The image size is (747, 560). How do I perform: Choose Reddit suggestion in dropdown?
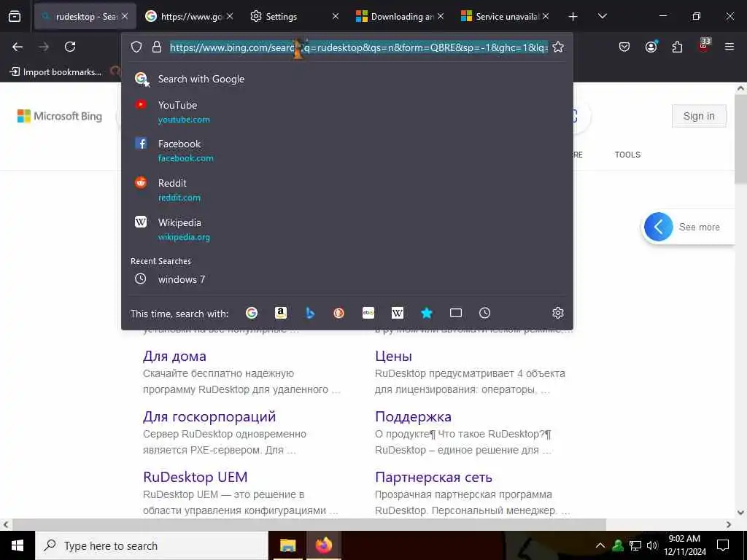coord(347,190)
